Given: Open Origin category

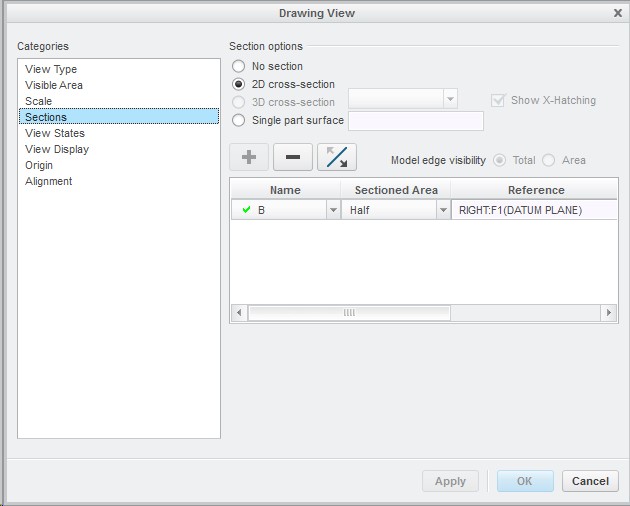Looking at the screenshot, I should tap(119, 165).
